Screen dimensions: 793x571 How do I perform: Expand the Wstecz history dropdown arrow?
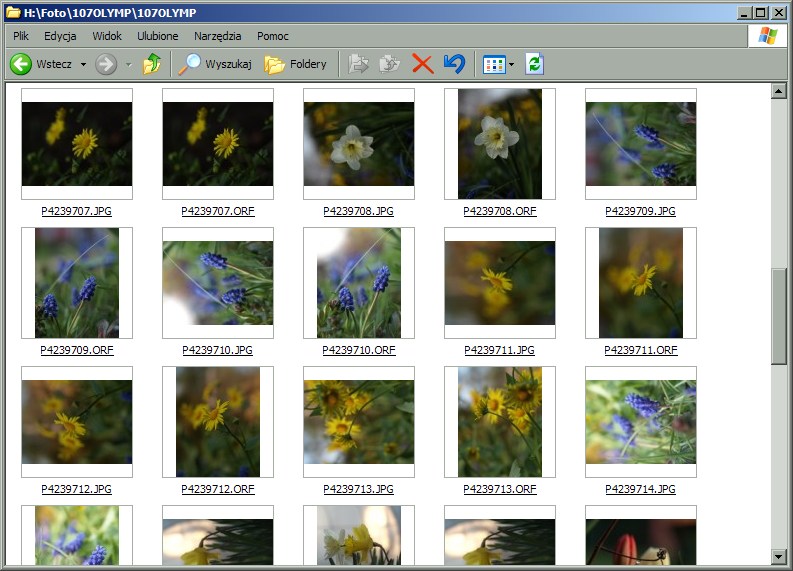[83, 65]
